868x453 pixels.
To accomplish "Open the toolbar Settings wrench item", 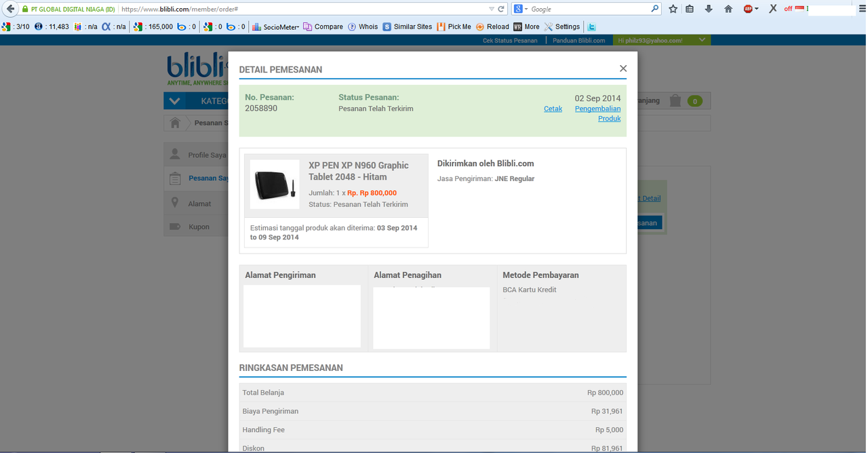I will [562, 26].
